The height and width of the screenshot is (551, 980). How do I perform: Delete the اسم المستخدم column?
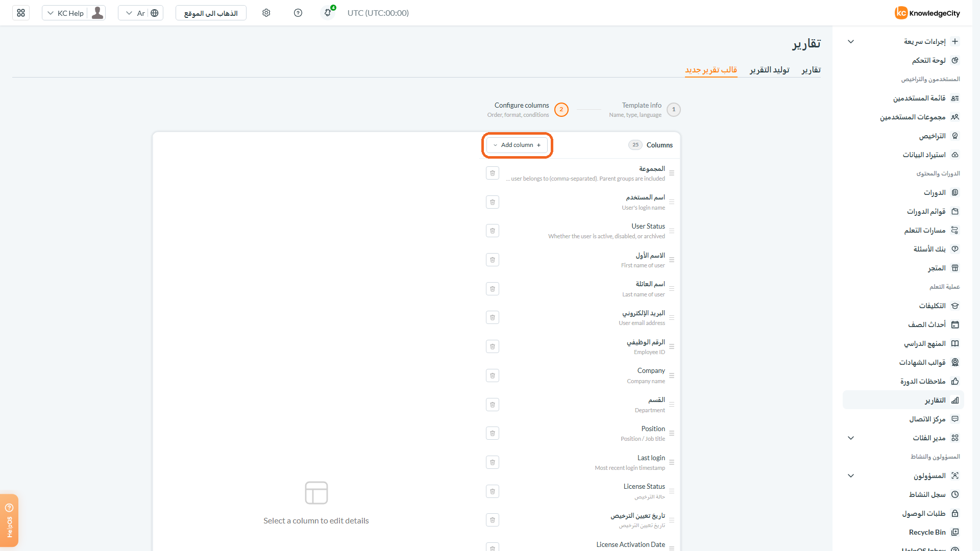pos(493,202)
